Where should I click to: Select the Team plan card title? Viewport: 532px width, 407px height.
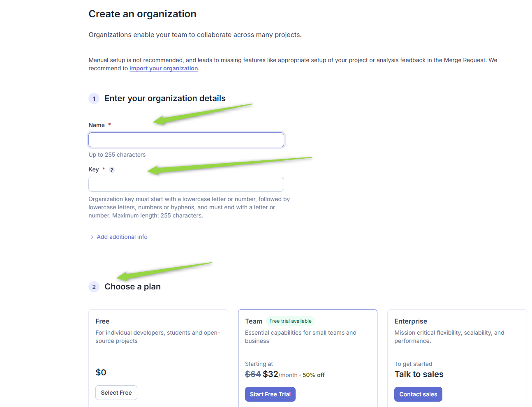point(254,321)
